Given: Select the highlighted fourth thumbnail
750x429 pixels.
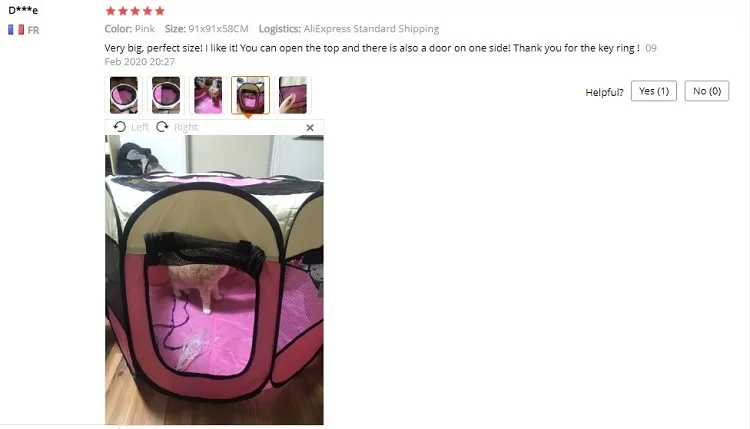Looking at the screenshot, I should click(x=250, y=95).
